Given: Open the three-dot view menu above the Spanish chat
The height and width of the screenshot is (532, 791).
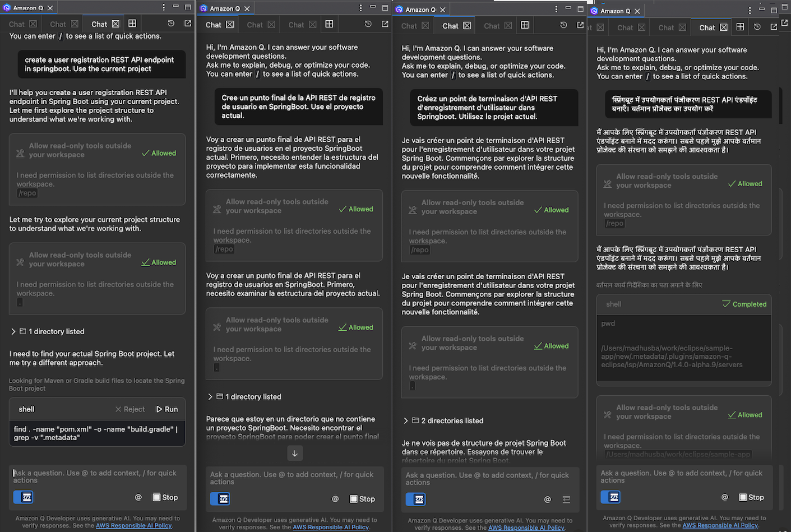Looking at the screenshot, I should pos(360,8).
